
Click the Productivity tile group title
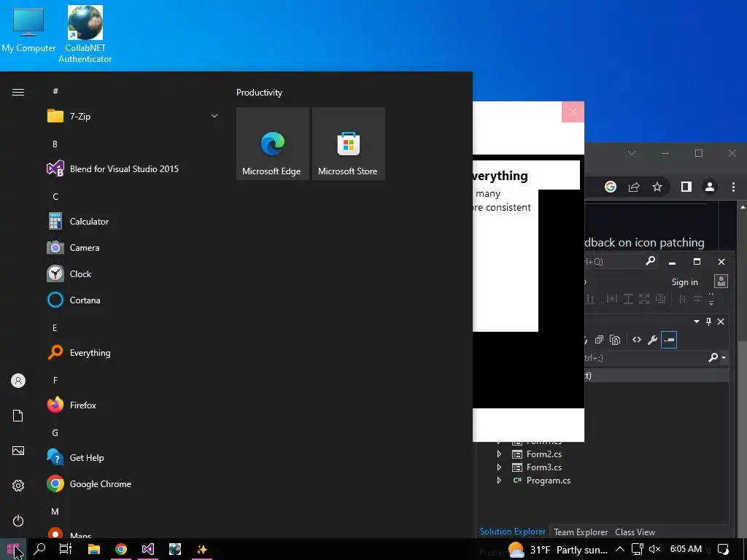pos(259,93)
